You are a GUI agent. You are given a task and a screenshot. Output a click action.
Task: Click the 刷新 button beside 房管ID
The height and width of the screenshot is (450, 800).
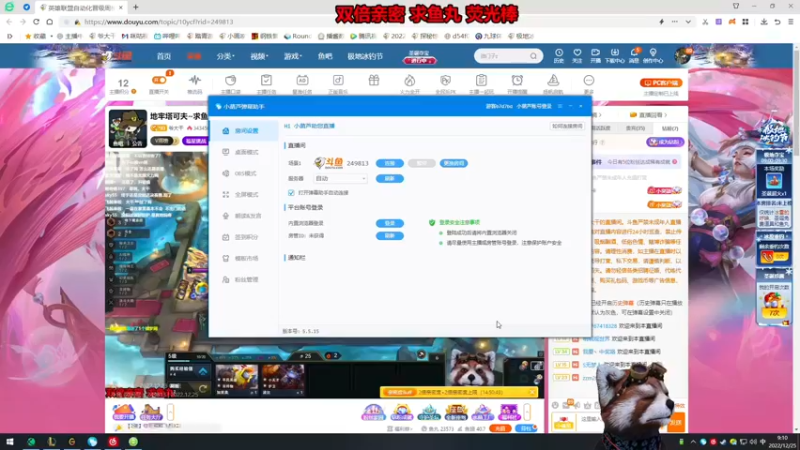390,236
